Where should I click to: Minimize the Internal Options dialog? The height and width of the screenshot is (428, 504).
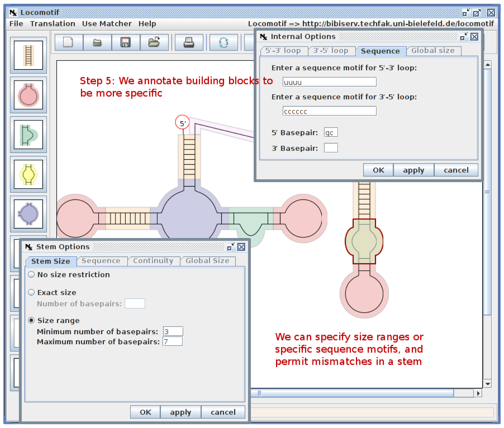point(464,37)
